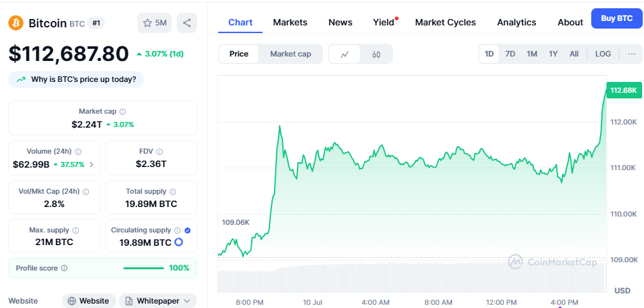Click the 21M BTC max supply value

(x=54, y=242)
